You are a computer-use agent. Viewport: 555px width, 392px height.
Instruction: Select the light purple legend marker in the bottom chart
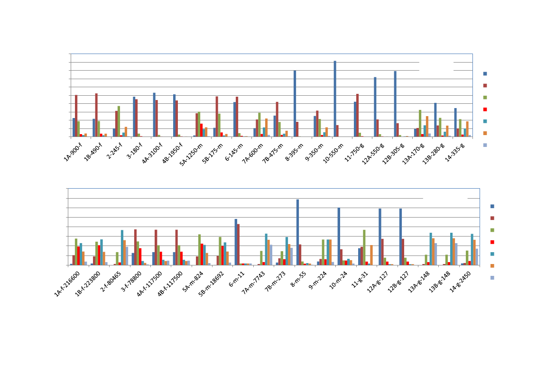click(x=492, y=278)
